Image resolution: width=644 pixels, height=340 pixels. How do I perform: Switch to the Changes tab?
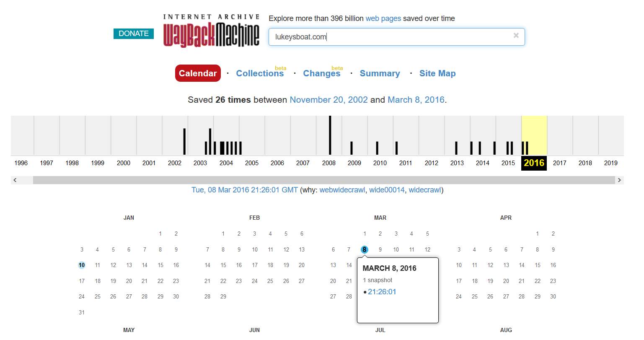point(321,73)
